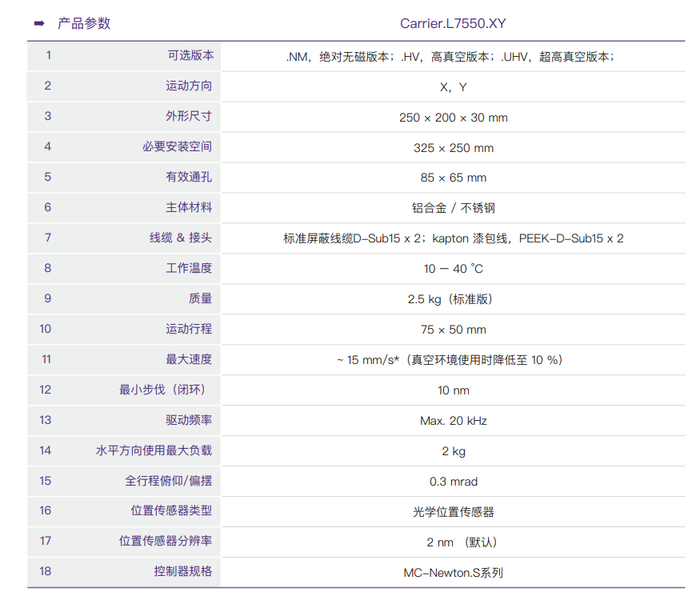Screen dimensions: 700x596
Task: Click the X, Y motion direction value
Action: pos(453,86)
